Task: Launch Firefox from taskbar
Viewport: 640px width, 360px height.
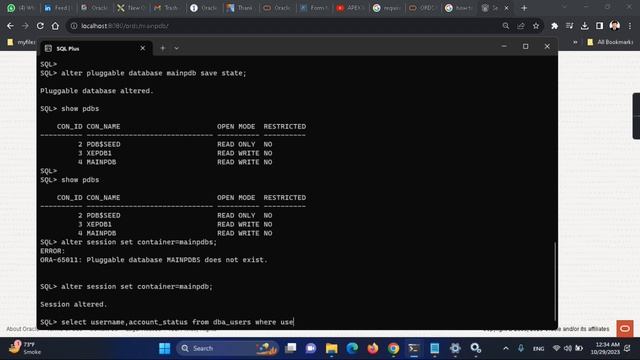Action: [x=373, y=348]
